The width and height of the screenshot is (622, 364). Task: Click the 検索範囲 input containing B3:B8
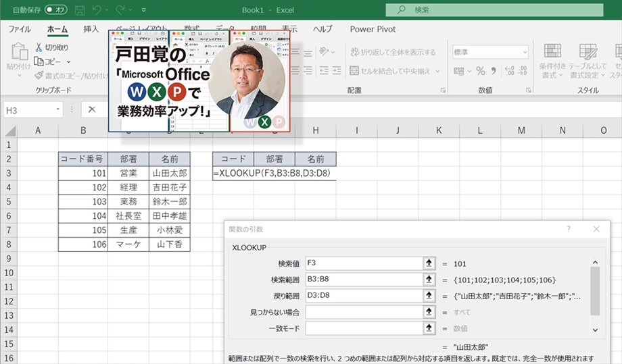(364, 279)
